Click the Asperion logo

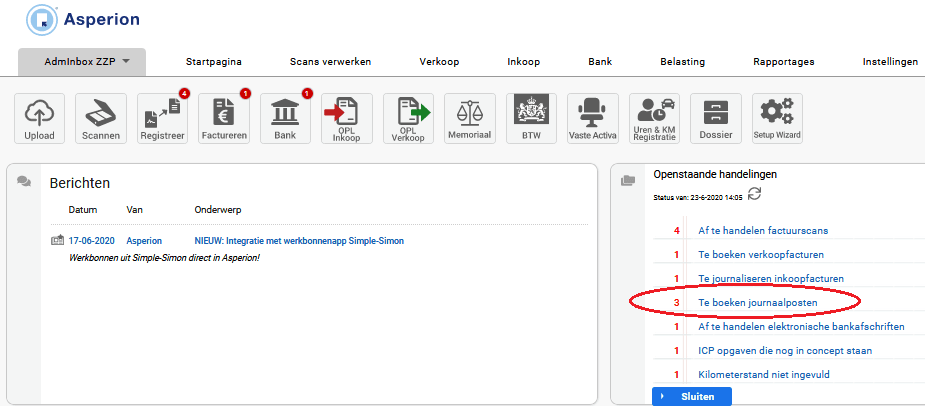(83, 19)
